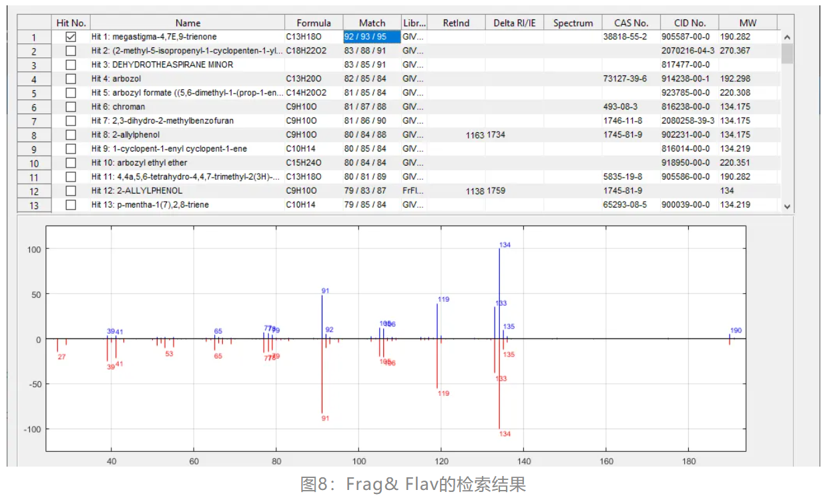Sort by the Name column header
831x504 pixels.
(x=188, y=23)
